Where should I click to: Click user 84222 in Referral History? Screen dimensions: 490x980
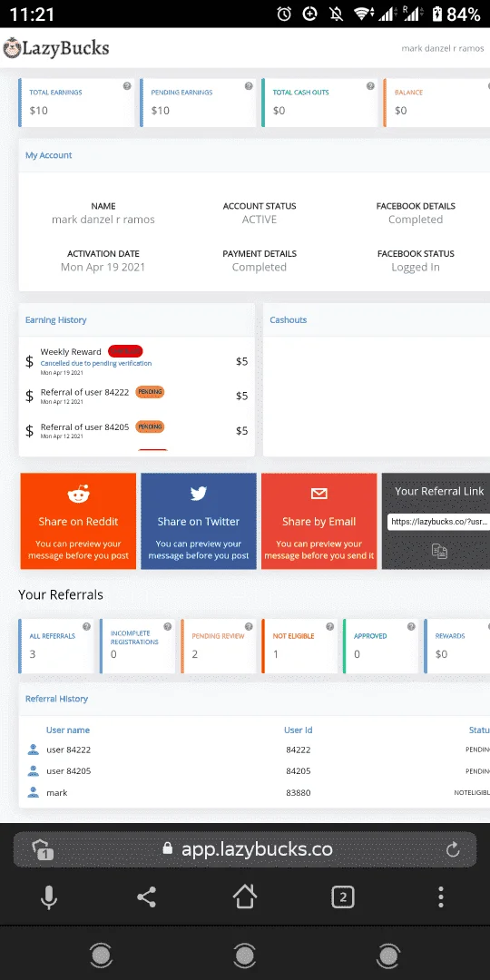[x=69, y=750]
